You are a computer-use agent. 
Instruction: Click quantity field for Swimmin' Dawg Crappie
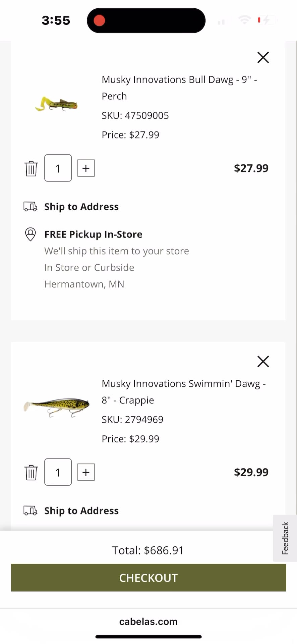pos(58,472)
